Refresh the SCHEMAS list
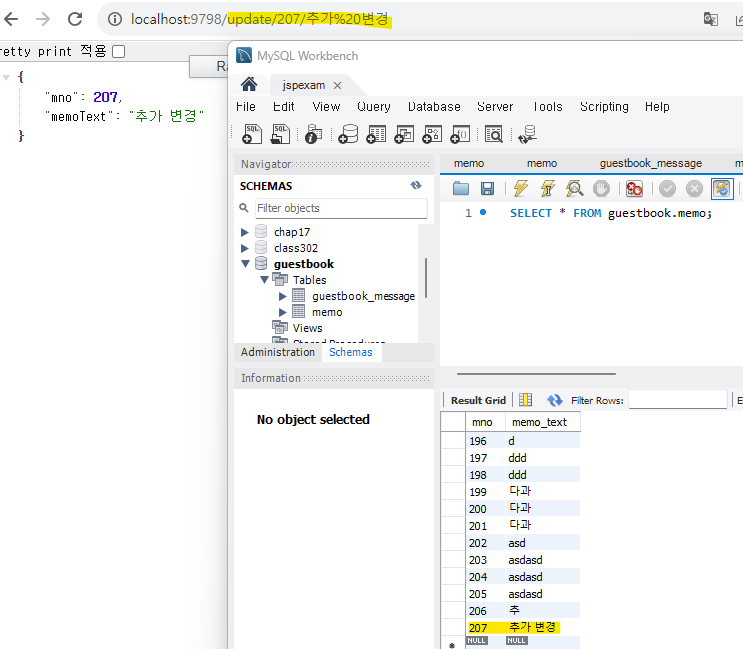 coord(416,185)
